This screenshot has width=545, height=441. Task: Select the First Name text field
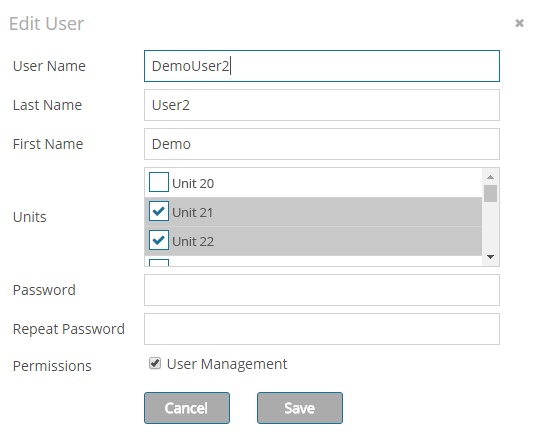pos(322,144)
